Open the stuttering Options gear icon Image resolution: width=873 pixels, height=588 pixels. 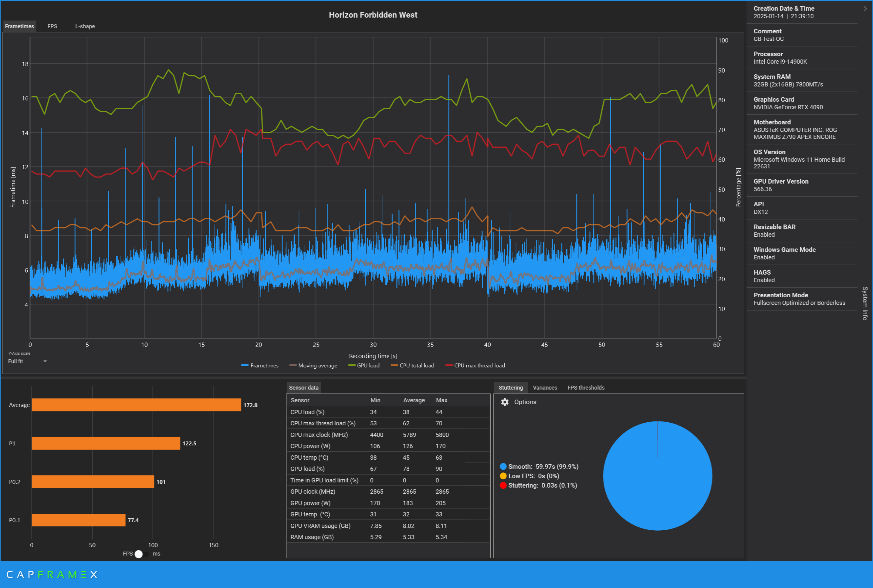[x=505, y=402]
